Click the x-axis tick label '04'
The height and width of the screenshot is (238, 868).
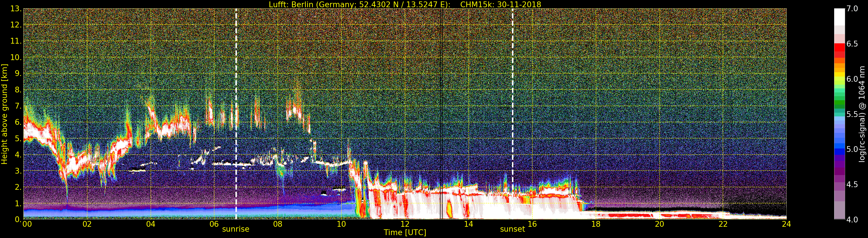(x=151, y=224)
